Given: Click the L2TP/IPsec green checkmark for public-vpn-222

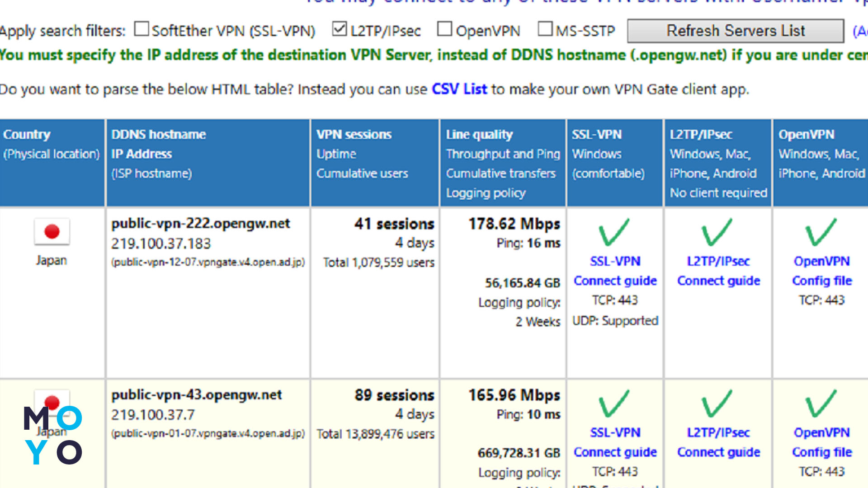Looking at the screenshot, I should point(717,232).
